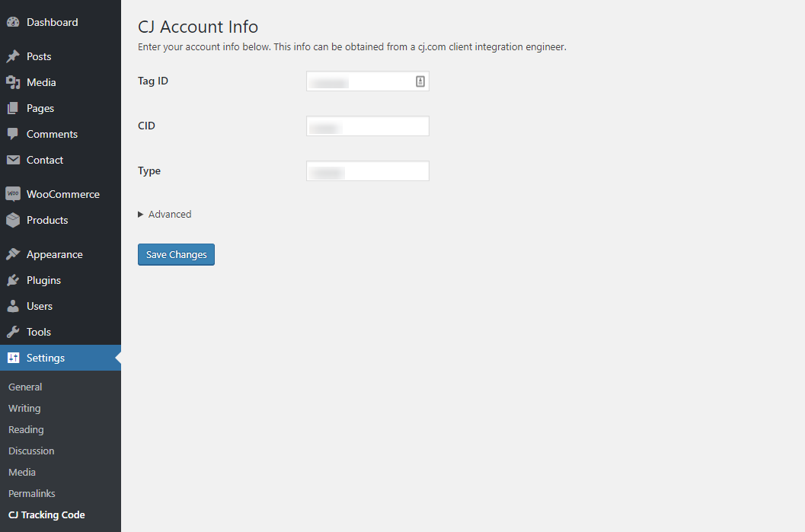Click the Comments speech bubble icon
Screen dimensions: 805x532
(x=13, y=135)
